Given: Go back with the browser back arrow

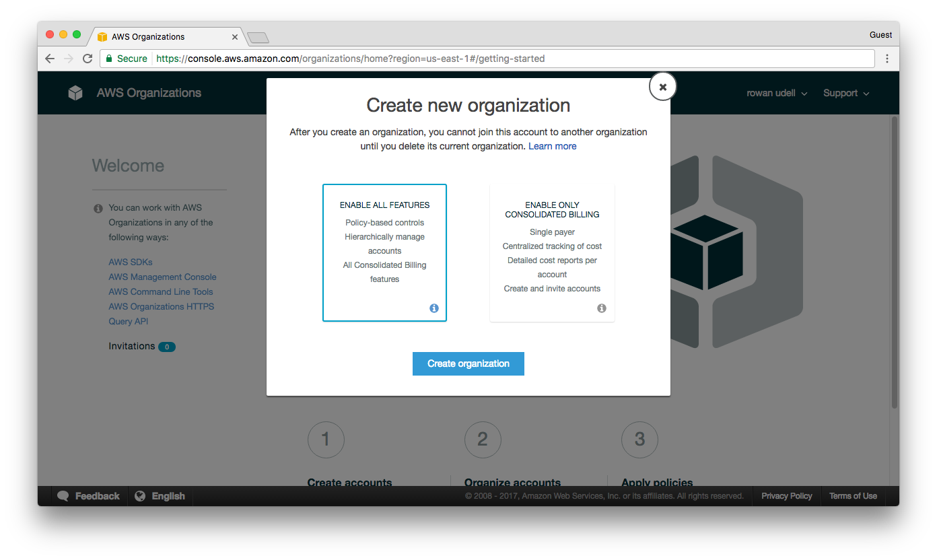Looking at the screenshot, I should point(50,59).
